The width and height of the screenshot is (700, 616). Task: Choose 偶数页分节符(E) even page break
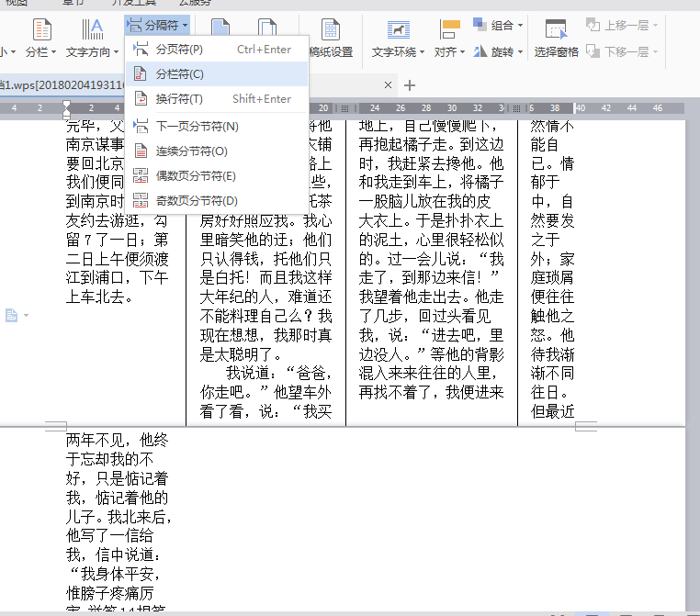tap(217, 176)
